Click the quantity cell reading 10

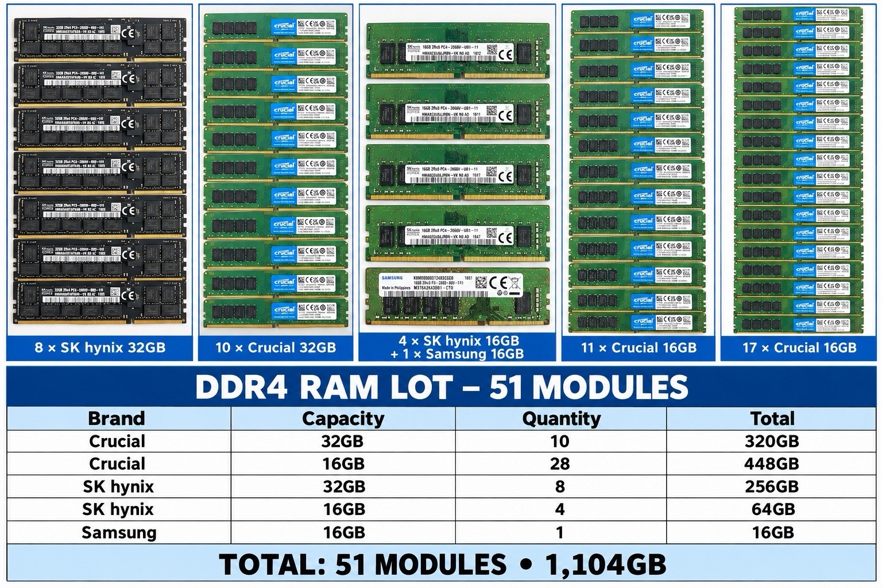[561, 441]
